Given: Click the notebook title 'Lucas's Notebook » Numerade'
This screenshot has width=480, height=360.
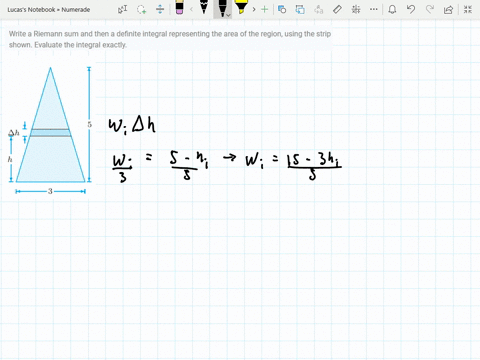Looking at the screenshot, I should pos(49,10).
